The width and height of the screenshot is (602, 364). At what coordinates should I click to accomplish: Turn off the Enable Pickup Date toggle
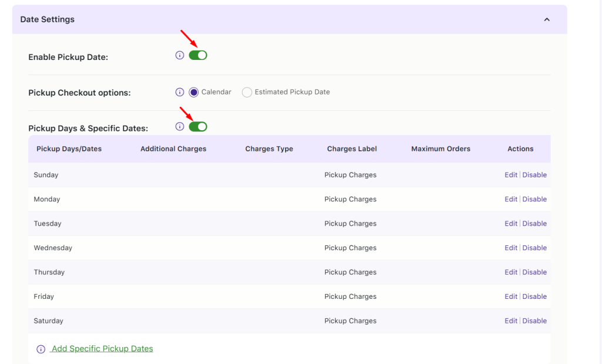tap(198, 55)
